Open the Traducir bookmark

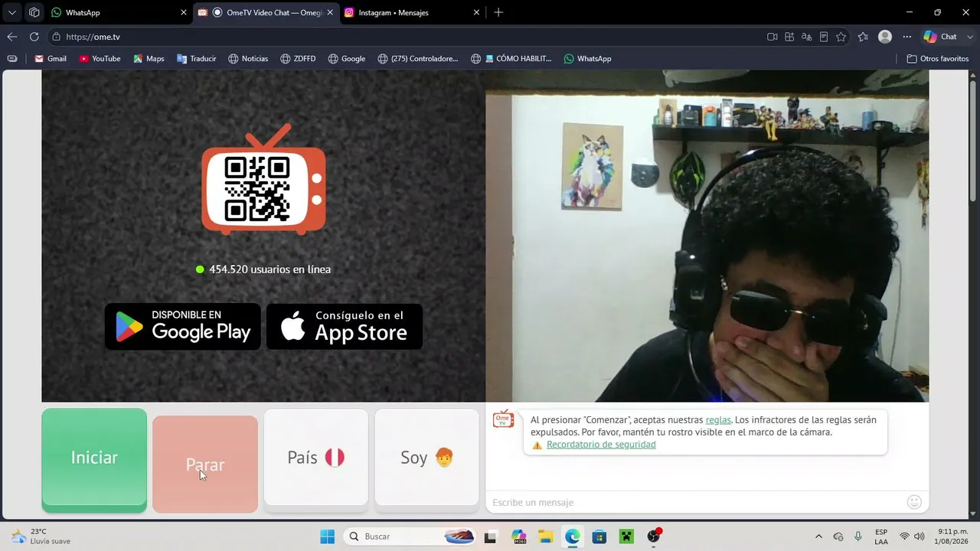point(196,58)
